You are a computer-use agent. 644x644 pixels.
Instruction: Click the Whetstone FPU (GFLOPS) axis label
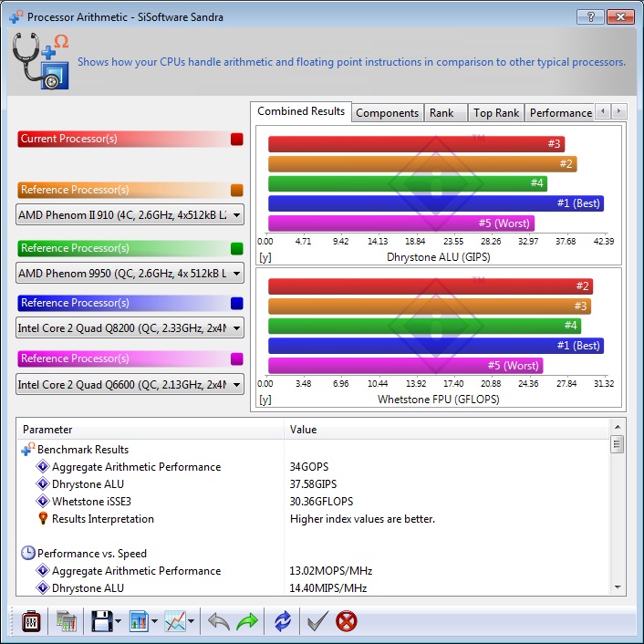438,400
